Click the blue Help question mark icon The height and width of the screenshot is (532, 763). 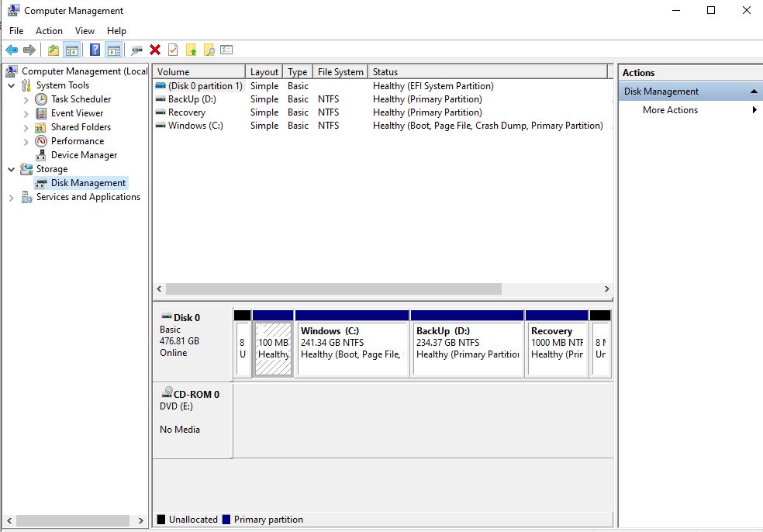coord(95,50)
